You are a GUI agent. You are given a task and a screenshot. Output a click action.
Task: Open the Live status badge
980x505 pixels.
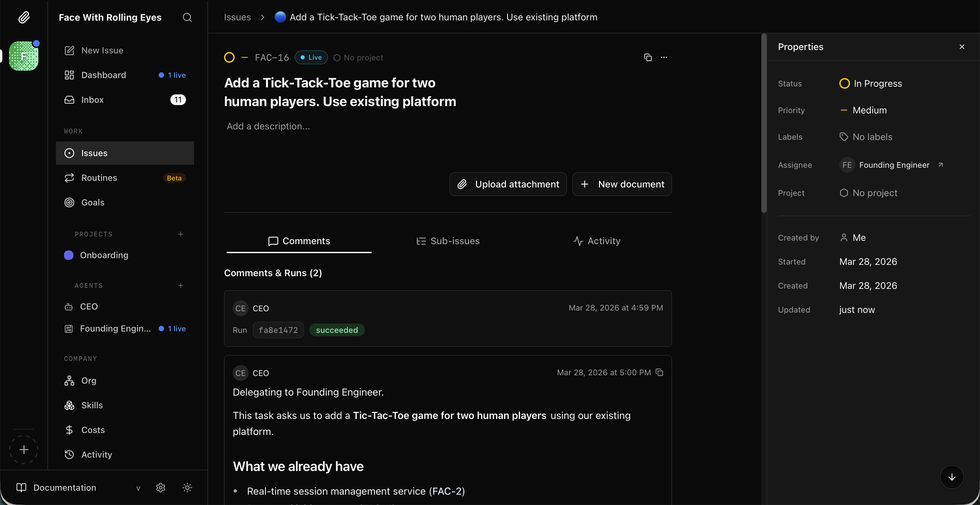click(311, 57)
